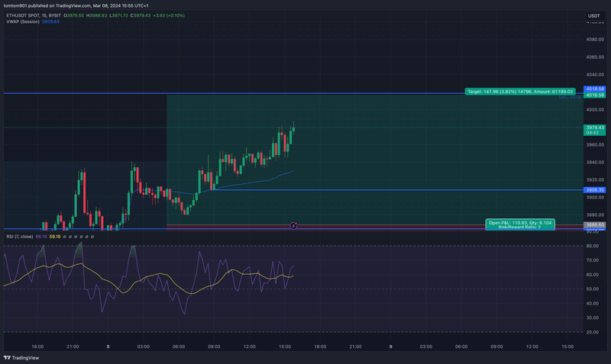Click the low value L3971.72 in legend
Image resolution: width=611 pixels, height=364 pixels.
point(118,15)
